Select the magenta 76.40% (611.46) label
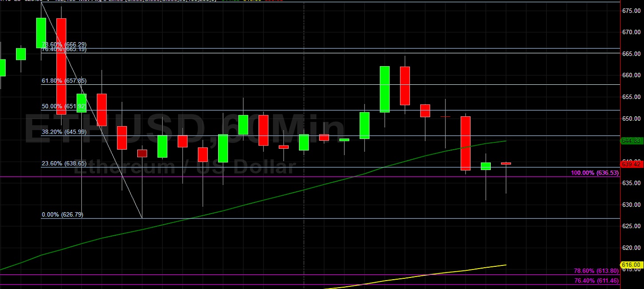Viewport: 644px width, 289px height. point(596,281)
